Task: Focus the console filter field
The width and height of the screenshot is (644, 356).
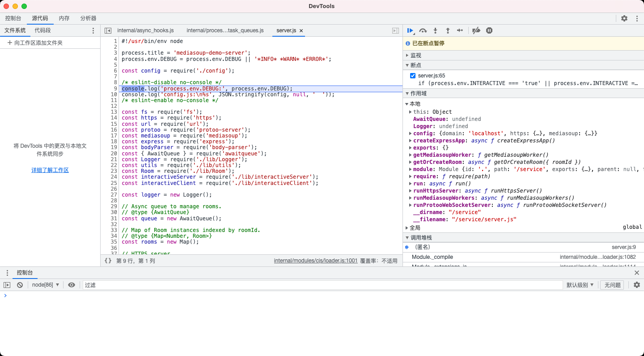Action: pyautogui.click(x=322, y=285)
